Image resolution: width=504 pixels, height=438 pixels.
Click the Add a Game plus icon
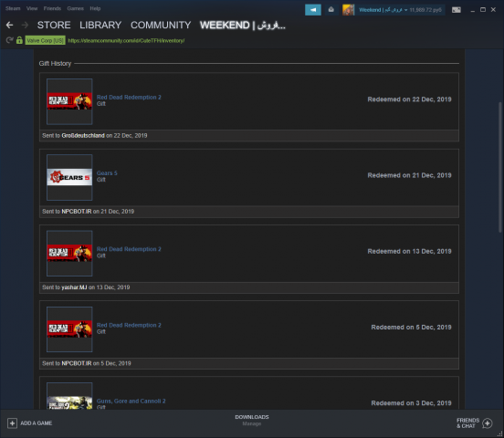12,423
